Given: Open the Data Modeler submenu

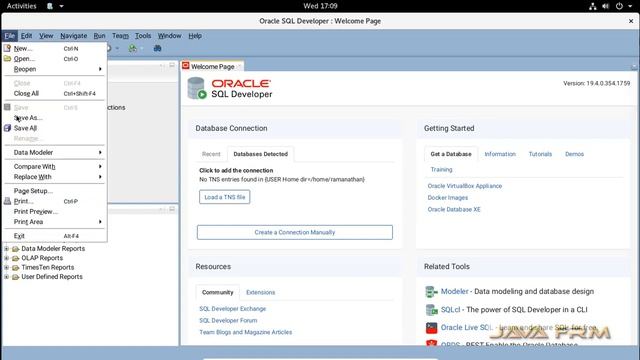Looking at the screenshot, I should (x=54, y=152).
